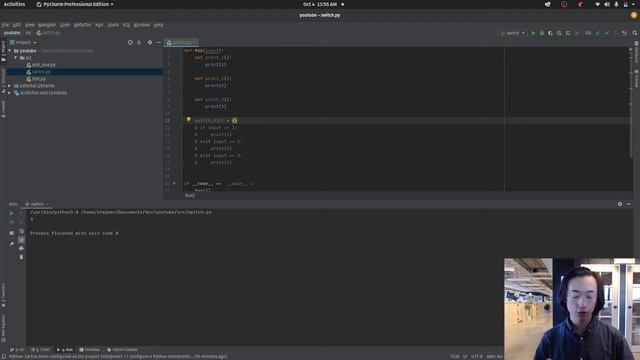Click the clock in the top bar
640x360 pixels.
320,4
